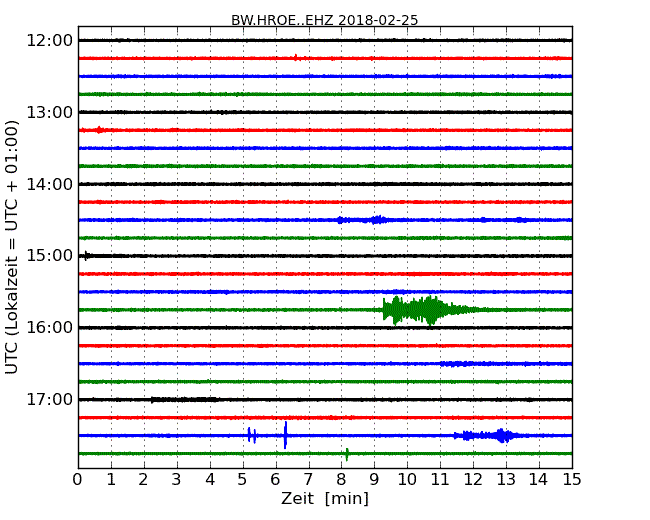The height and width of the screenshot is (520, 650).
Task: Select the x-axis tick label 11
Action: coord(440,480)
